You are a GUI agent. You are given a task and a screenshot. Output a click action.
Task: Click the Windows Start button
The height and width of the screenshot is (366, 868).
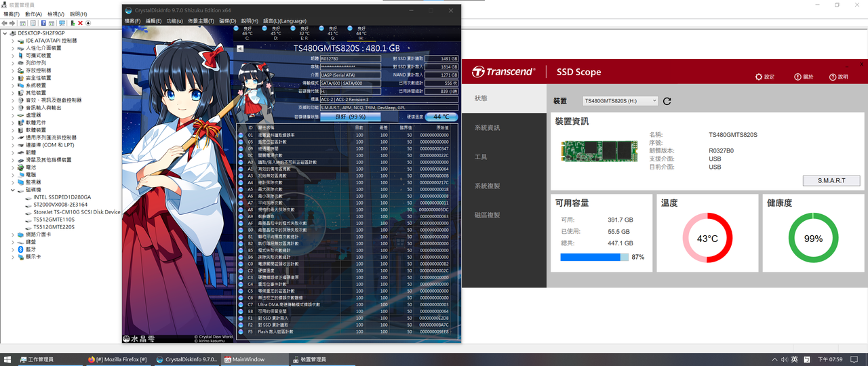tap(7, 359)
